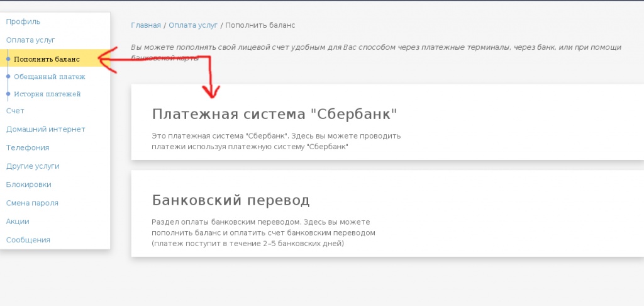644x306 pixels.
Task: Click the bullet dot beside История платежей
Action: (8, 94)
